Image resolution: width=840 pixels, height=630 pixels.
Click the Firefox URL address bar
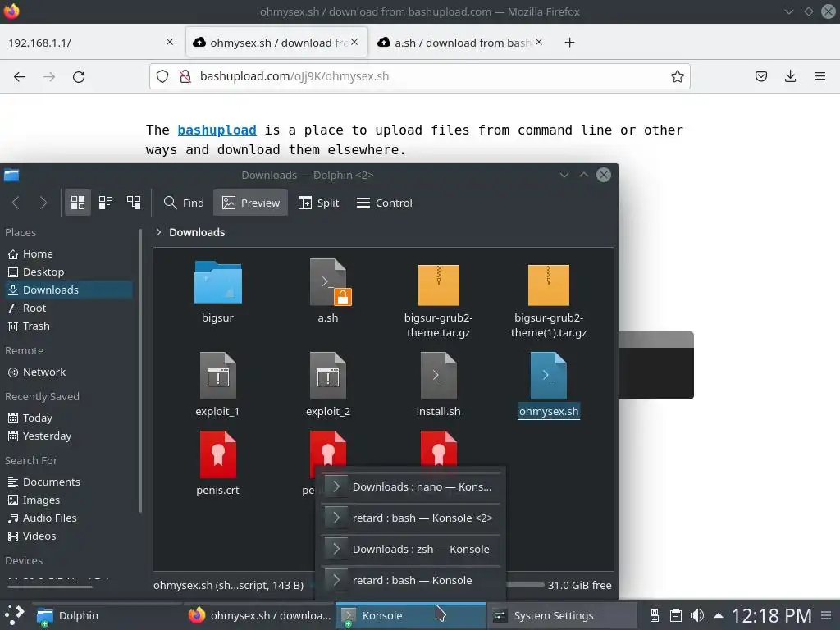[x=419, y=76]
